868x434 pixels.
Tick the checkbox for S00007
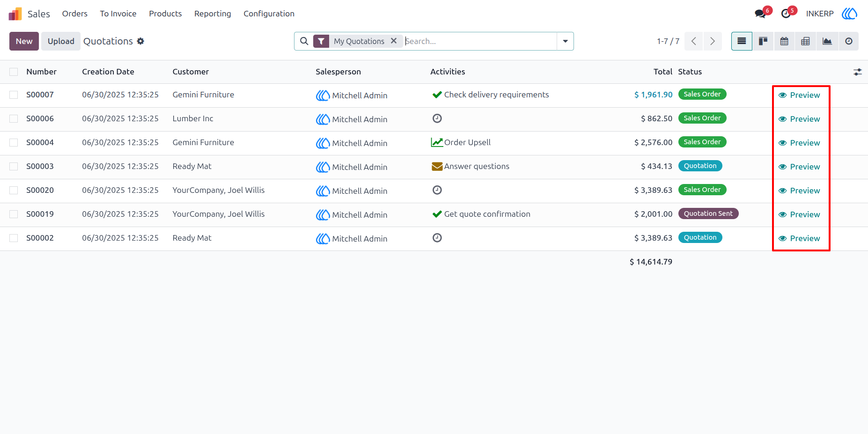(14, 95)
